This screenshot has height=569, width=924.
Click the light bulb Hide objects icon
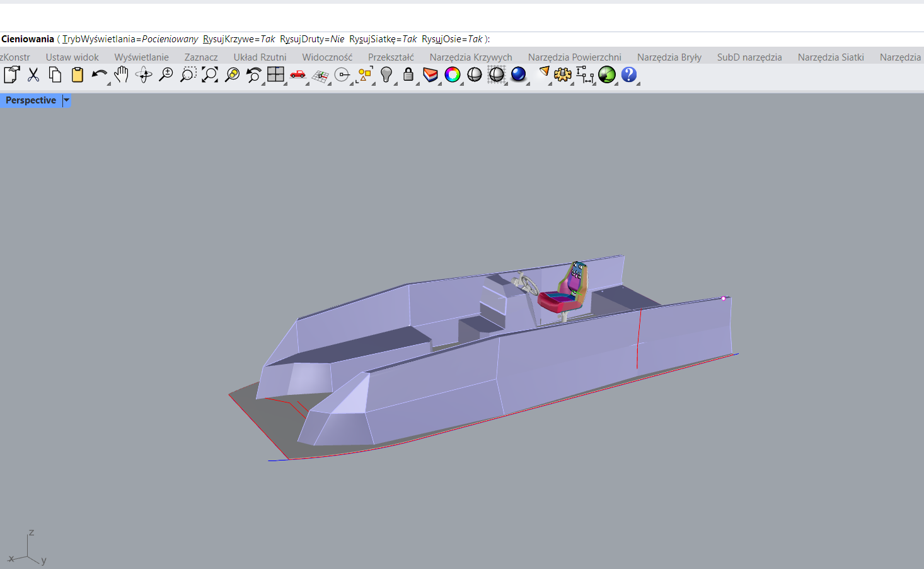point(386,75)
